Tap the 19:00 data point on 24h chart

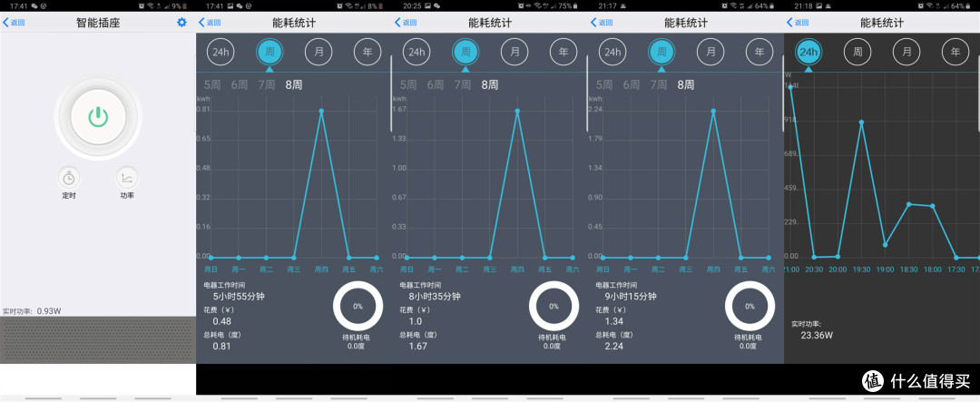[885, 244]
